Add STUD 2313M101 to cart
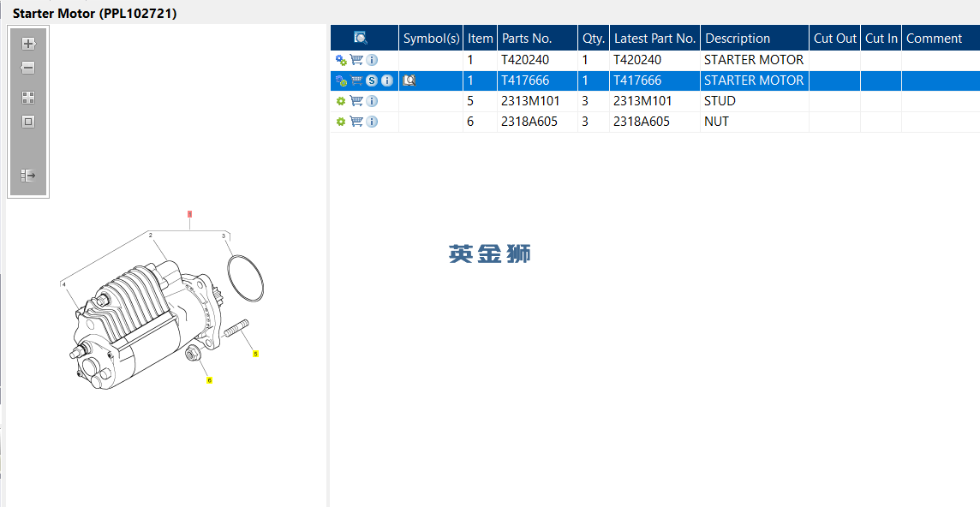 [x=356, y=101]
